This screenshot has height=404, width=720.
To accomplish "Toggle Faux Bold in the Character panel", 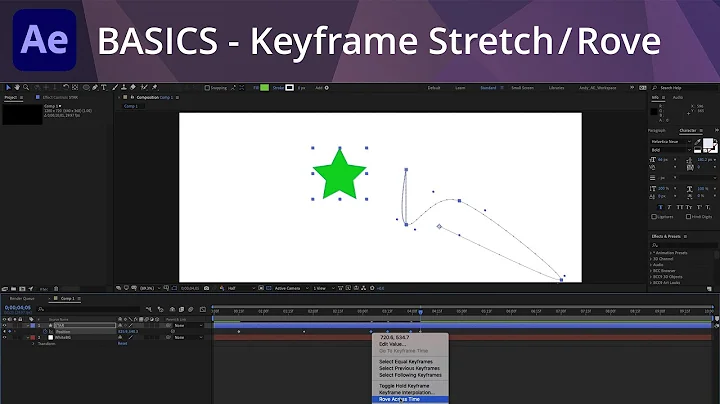I will click(660, 208).
